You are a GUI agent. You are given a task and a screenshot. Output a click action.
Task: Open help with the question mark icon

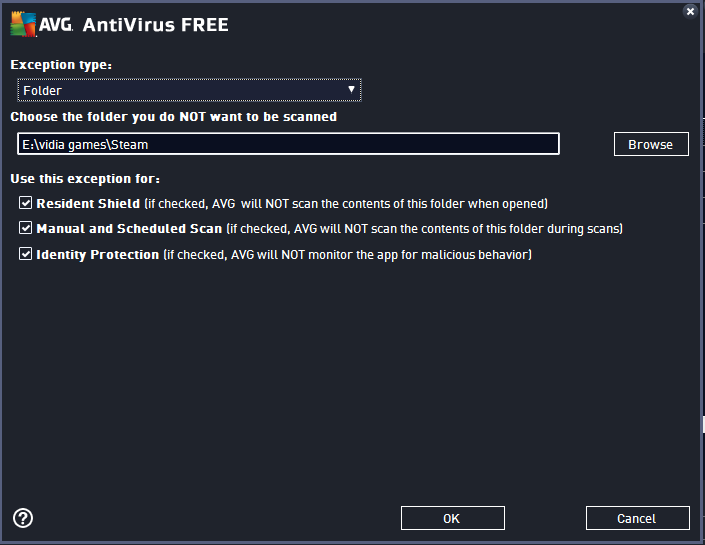(23, 517)
